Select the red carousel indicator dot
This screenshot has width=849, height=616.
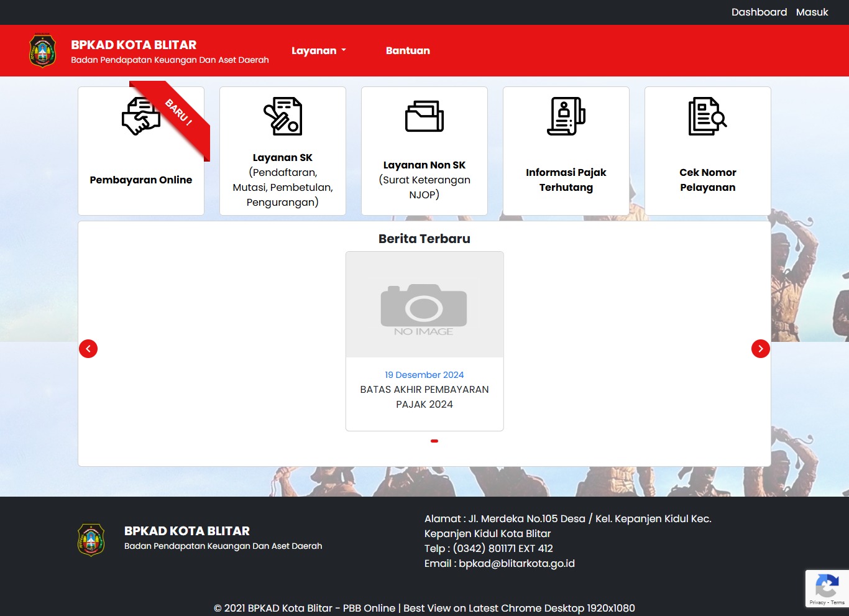click(x=434, y=441)
